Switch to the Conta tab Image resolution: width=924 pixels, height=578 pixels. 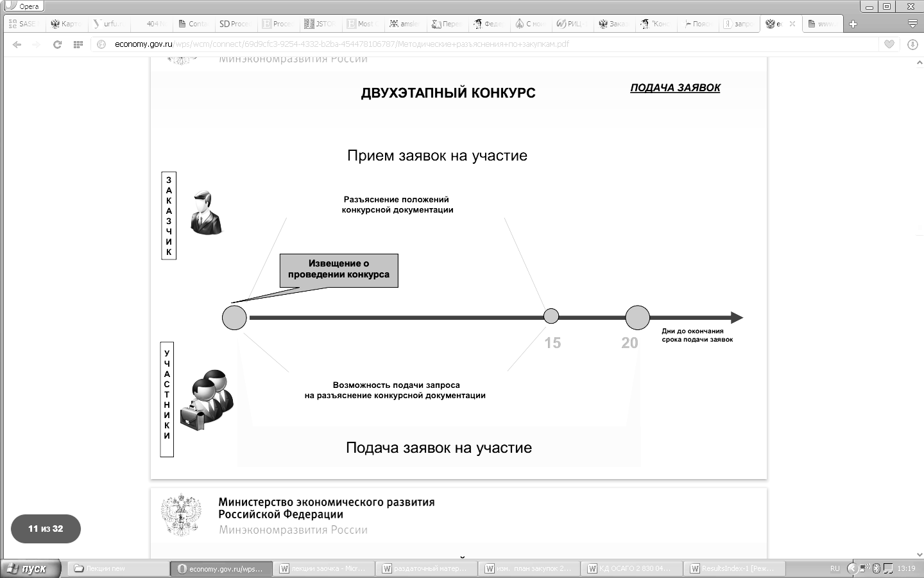tap(193, 24)
